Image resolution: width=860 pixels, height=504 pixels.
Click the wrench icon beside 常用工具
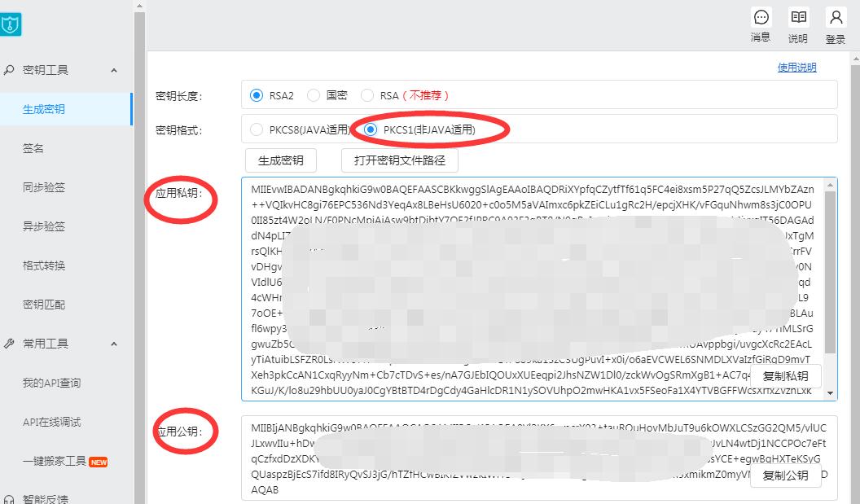tap(9, 344)
